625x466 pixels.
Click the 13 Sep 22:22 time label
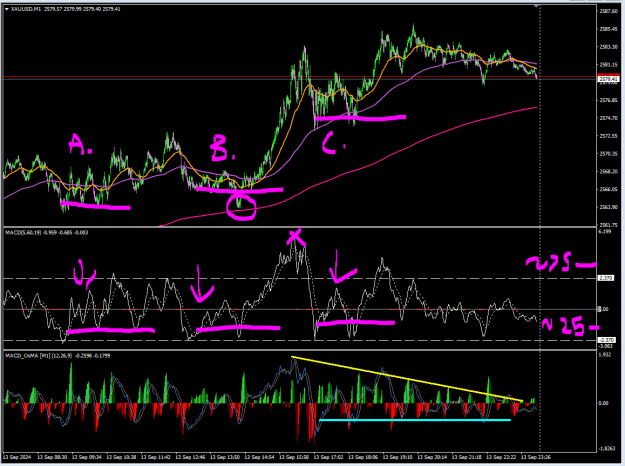click(501, 457)
